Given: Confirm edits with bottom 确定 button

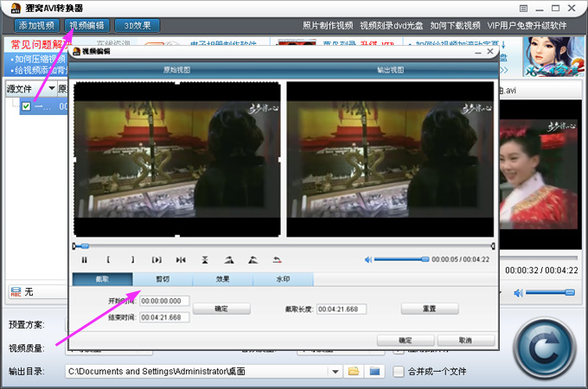Looking at the screenshot, I should point(406,341).
